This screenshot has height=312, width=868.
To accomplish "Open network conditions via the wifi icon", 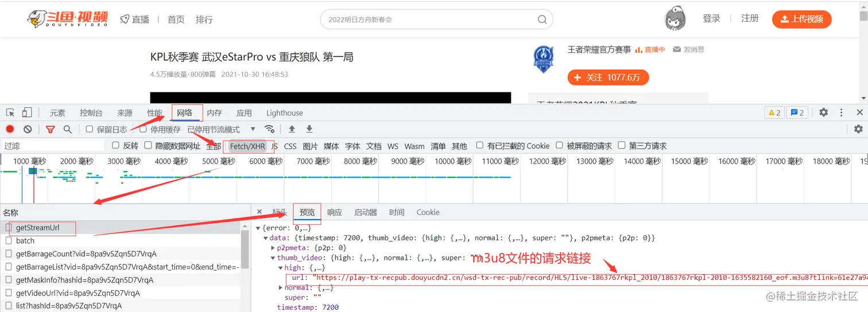I will coord(269,129).
